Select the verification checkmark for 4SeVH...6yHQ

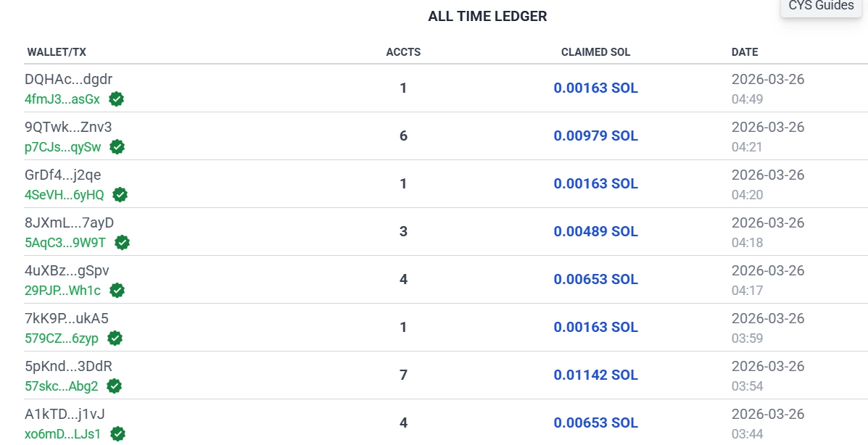point(120,195)
